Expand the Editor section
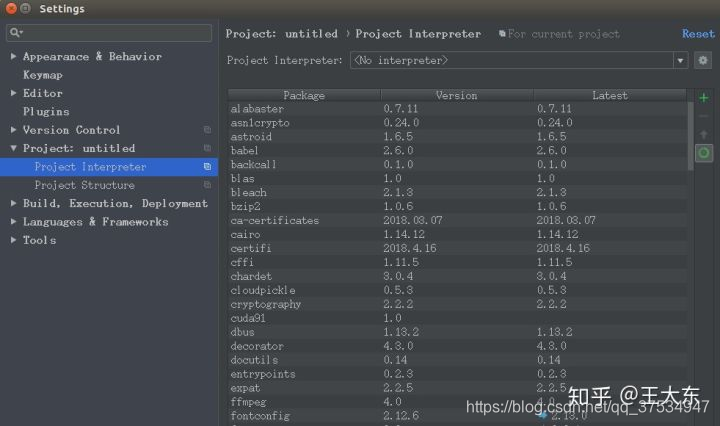This screenshot has height=426, width=720. [x=13, y=93]
